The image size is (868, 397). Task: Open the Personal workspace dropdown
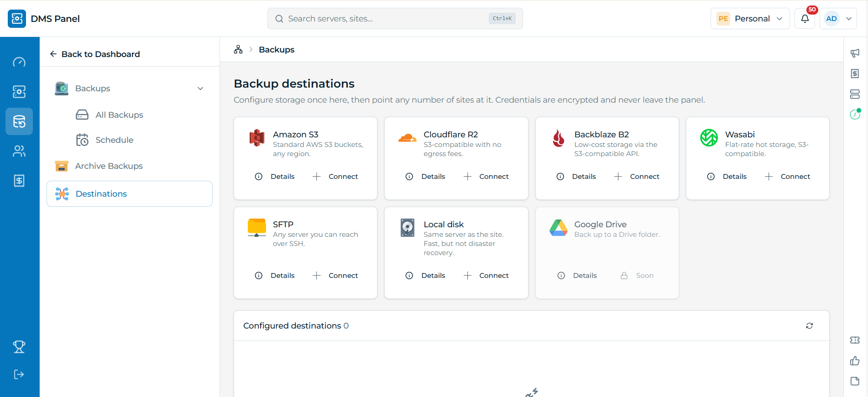[750, 19]
